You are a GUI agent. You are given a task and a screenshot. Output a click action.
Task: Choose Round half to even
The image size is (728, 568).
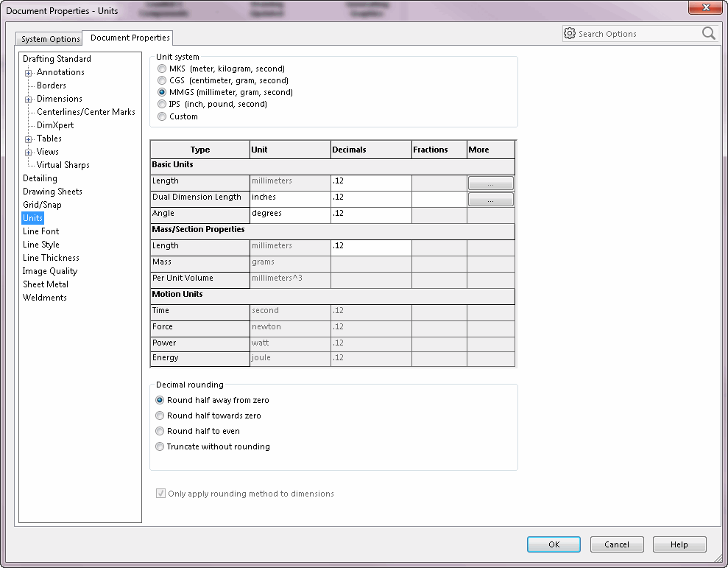[160, 431]
